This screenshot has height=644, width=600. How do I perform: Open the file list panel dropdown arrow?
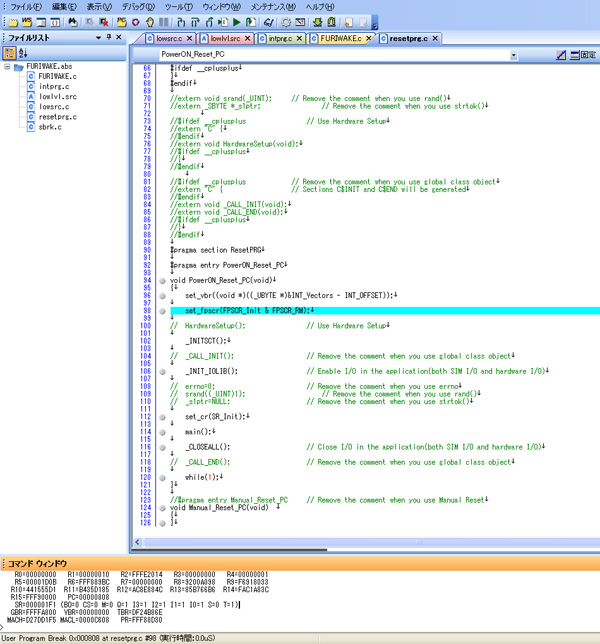coord(99,38)
